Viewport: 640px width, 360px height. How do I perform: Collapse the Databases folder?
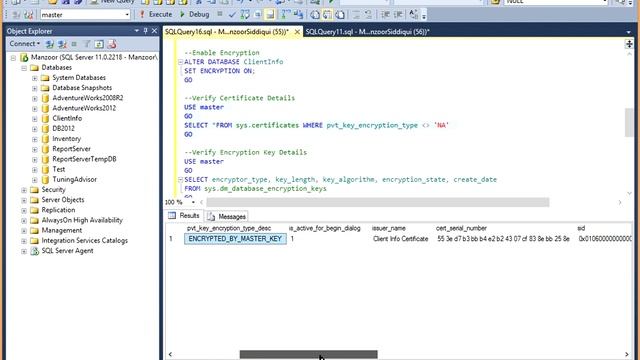[24, 68]
